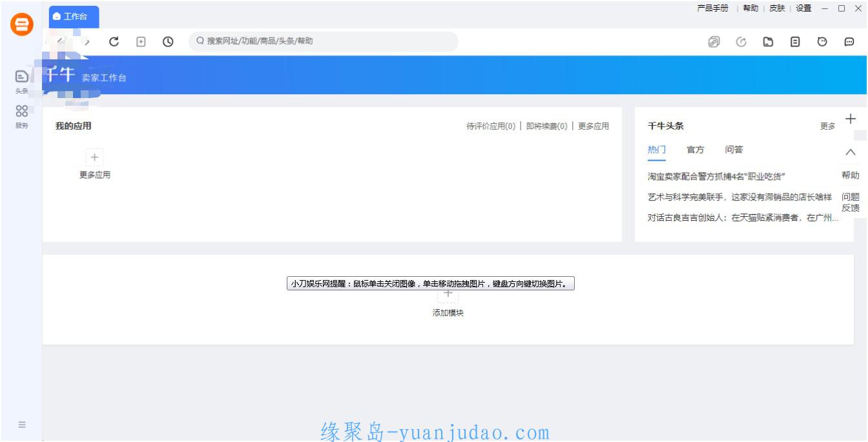
Task: Collapse the right panel with up chevron
Action: point(851,152)
